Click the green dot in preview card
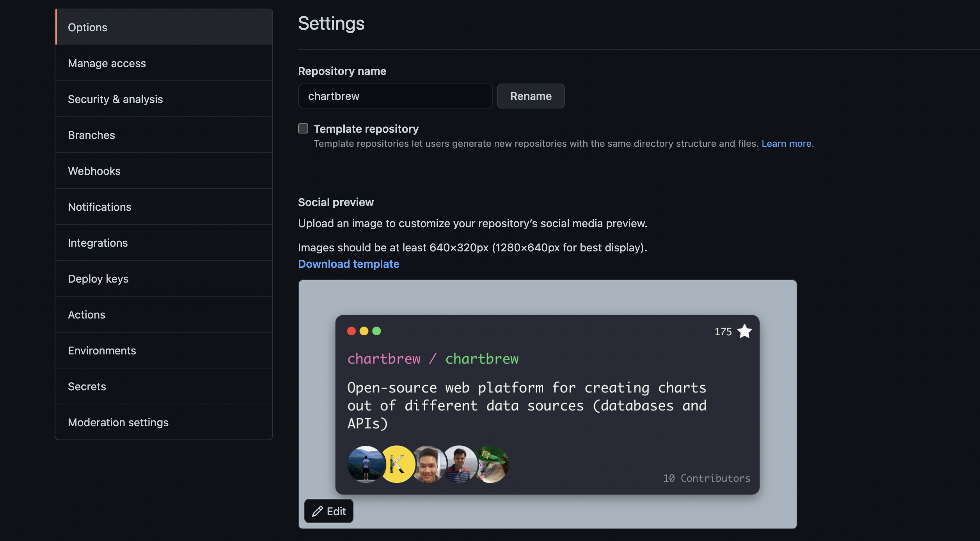Screen dimensions: 980x541 tap(376, 331)
